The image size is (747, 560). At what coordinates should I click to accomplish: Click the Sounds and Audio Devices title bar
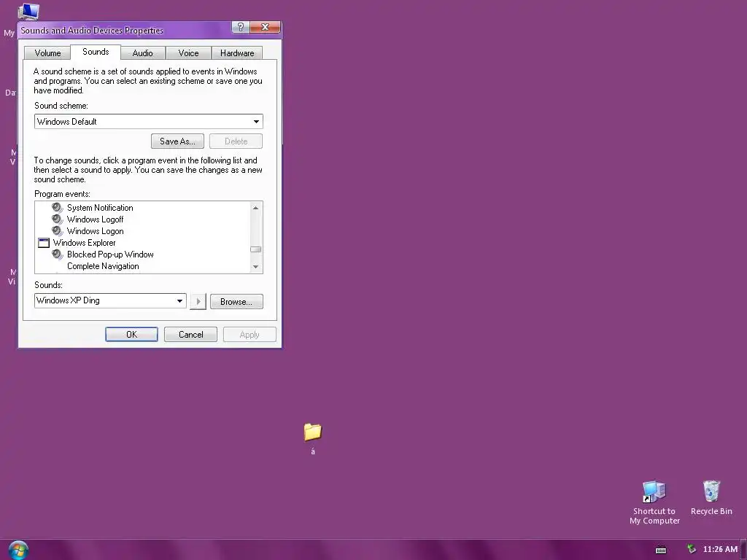click(125, 31)
